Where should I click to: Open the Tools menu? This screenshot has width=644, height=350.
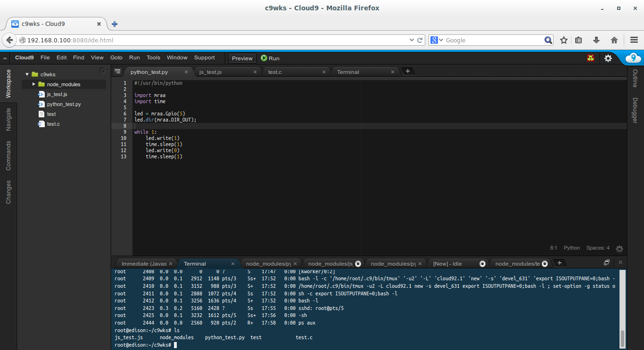click(153, 57)
